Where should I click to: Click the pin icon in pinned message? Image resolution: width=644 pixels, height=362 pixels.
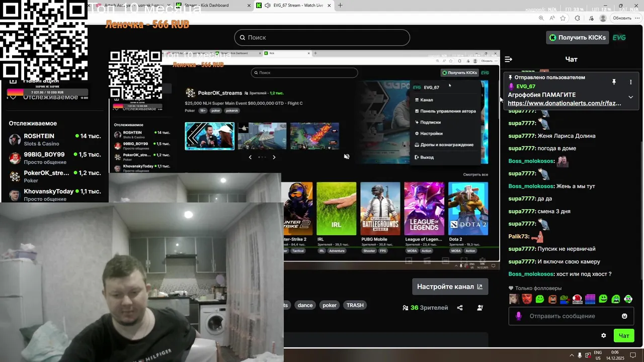tap(614, 81)
